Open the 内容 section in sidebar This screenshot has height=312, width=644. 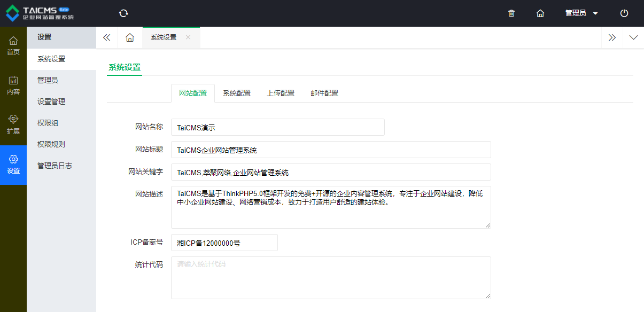13,85
